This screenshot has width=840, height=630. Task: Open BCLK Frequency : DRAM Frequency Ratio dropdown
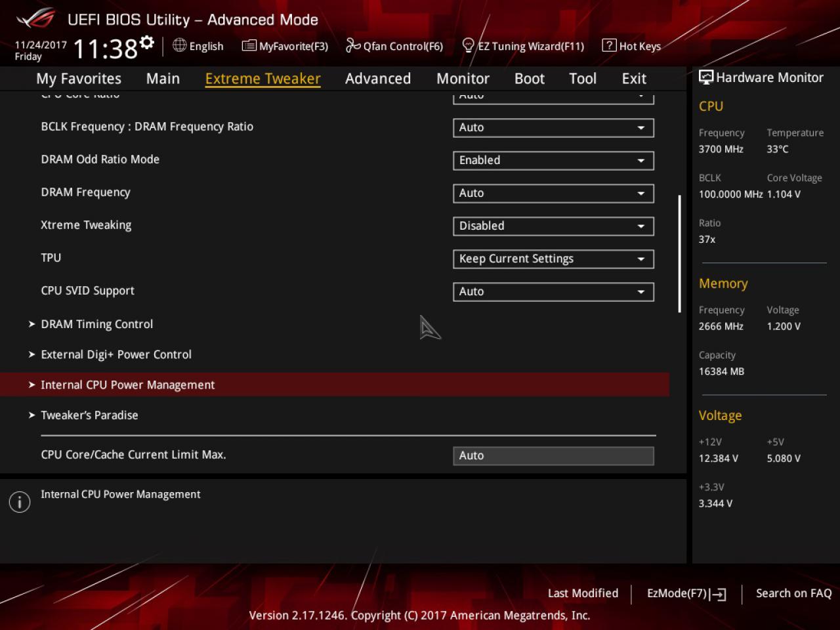[553, 128]
